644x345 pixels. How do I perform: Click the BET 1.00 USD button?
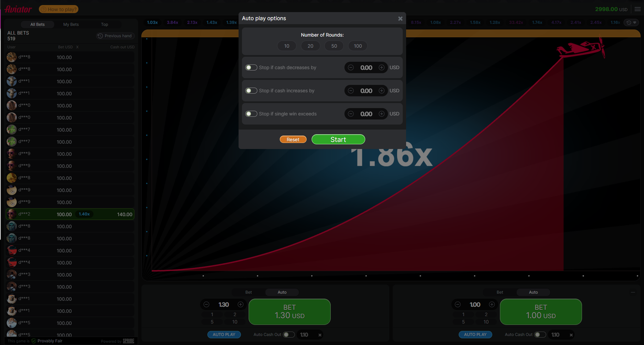[x=541, y=311]
